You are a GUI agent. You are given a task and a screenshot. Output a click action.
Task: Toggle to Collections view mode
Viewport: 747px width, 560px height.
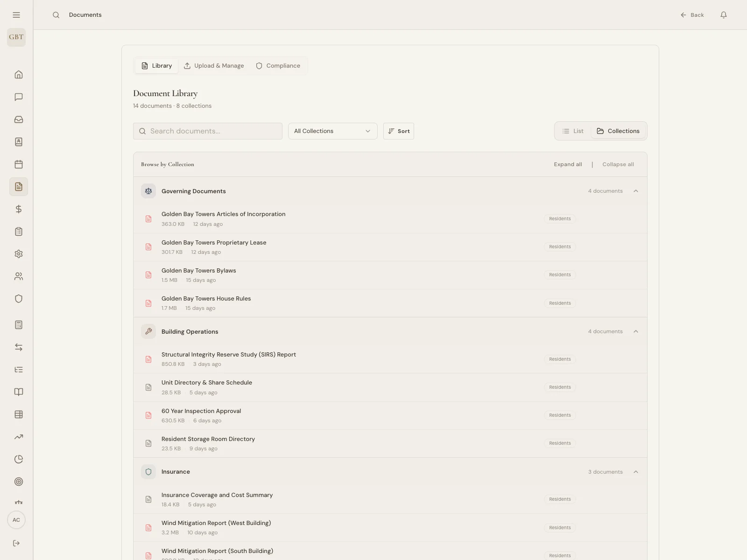[x=618, y=131]
